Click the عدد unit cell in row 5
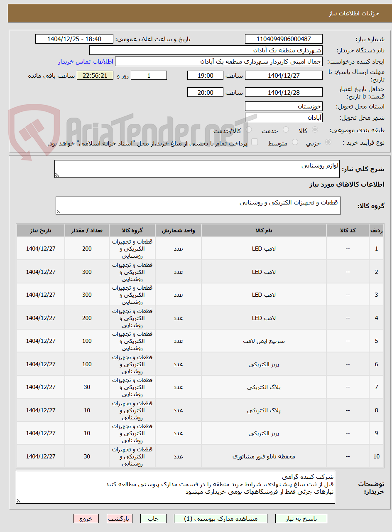The height and width of the screenshot is (532, 392). [x=178, y=341]
